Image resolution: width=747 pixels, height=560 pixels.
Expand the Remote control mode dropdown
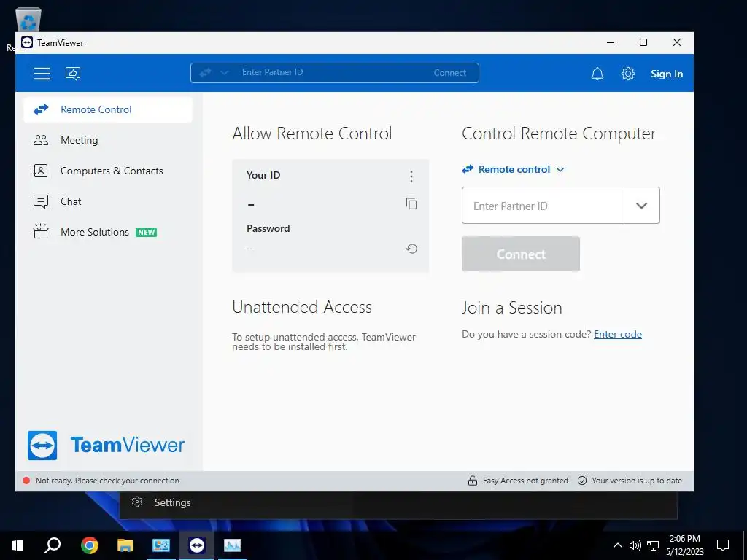click(x=514, y=169)
